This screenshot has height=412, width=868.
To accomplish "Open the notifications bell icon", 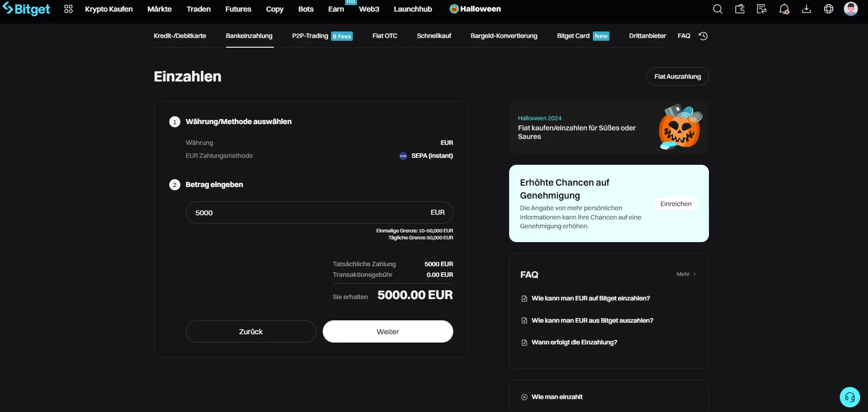I will [x=784, y=9].
